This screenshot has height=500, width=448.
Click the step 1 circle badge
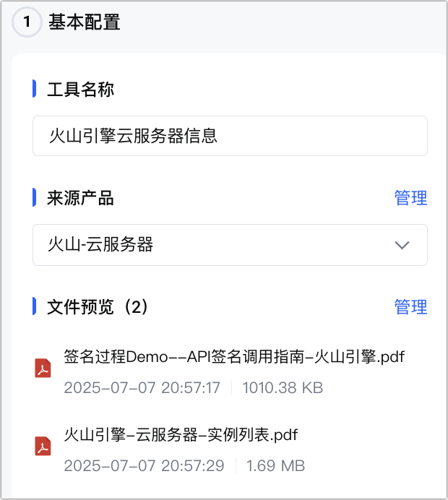point(27,22)
